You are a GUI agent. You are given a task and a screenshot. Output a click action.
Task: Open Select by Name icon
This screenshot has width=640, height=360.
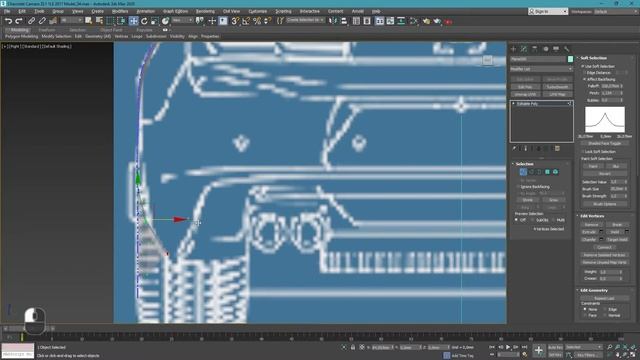pyautogui.click(x=99, y=21)
